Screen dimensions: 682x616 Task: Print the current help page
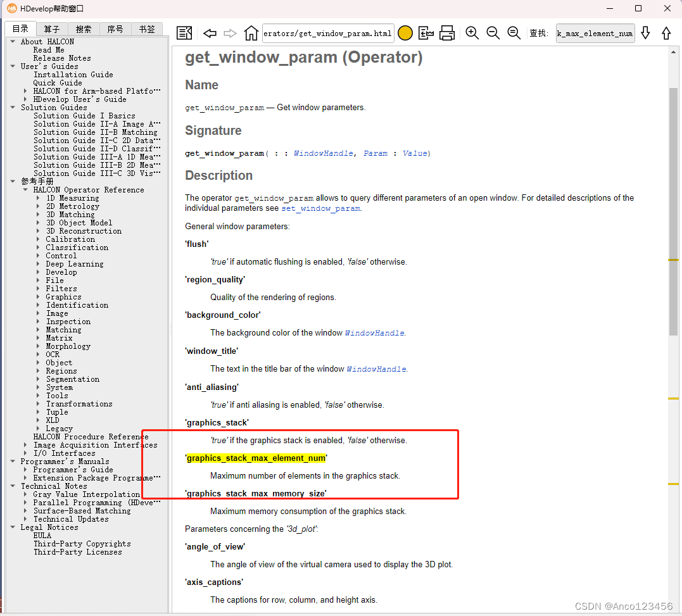446,33
